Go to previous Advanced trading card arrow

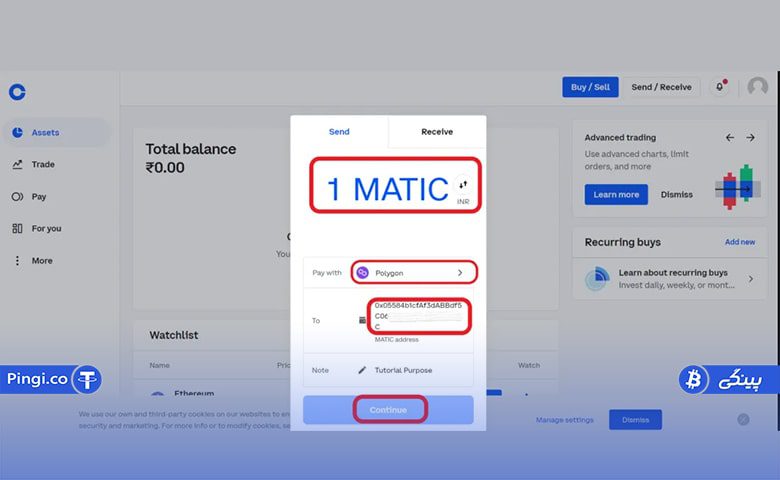click(x=730, y=138)
